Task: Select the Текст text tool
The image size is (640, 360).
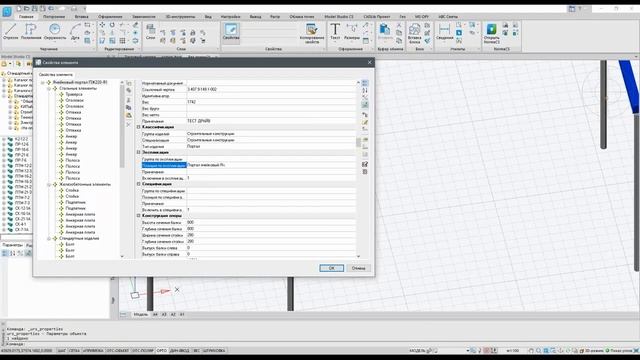Action: 335,31
